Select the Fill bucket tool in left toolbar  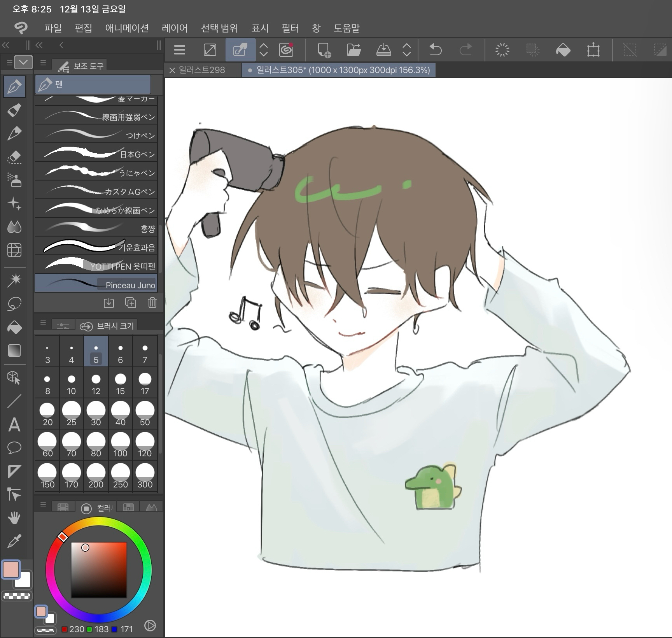[14, 327]
